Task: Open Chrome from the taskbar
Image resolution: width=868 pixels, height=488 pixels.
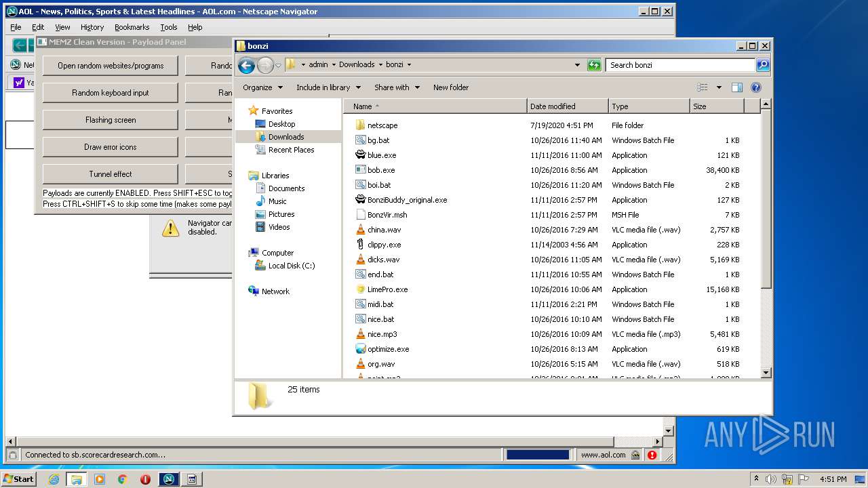Action: [123, 479]
